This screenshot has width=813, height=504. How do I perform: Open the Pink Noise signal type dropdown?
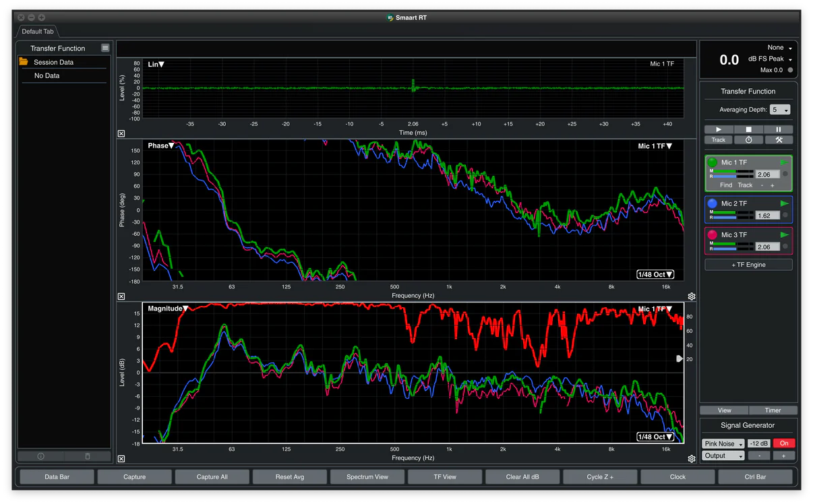point(723,443)
